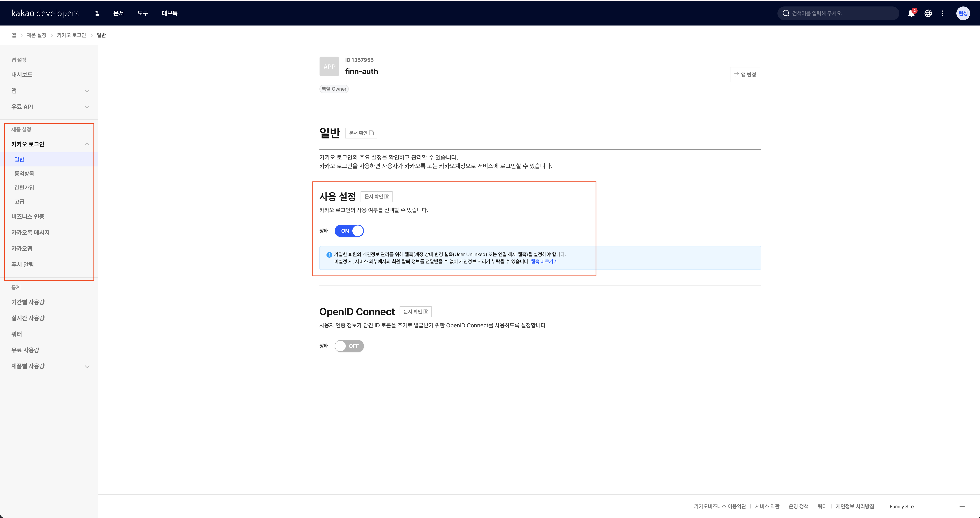The width and height of the screenshot is (980, 518).
Task: Turn off the 사용 설정 ON toggle
Action: point(349,231)
